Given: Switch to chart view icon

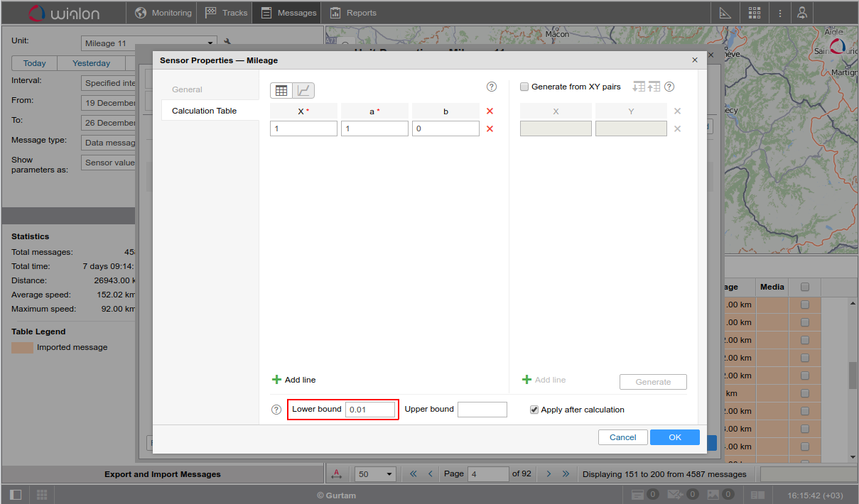Looking at the screenshot, I should coord(303,90).
